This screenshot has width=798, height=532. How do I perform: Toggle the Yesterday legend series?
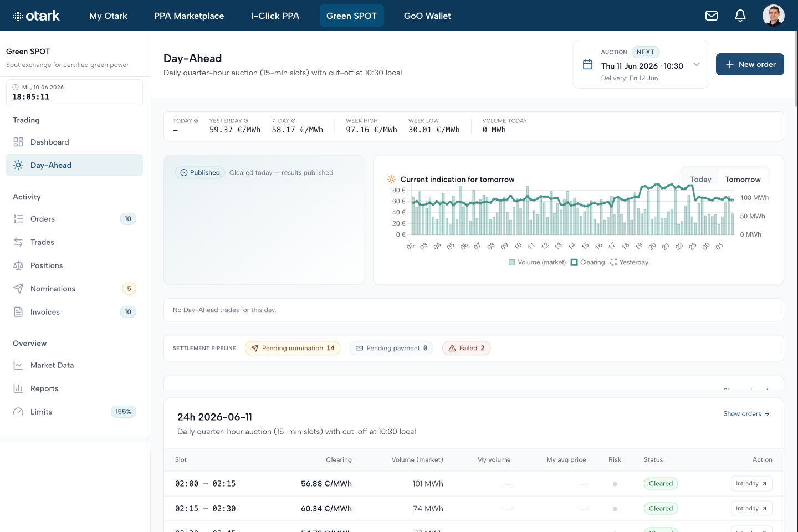click(628, 263)
